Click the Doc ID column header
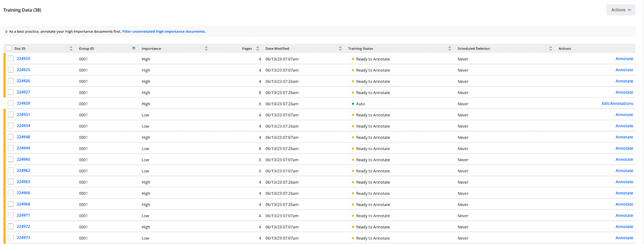 pos(20,49)
